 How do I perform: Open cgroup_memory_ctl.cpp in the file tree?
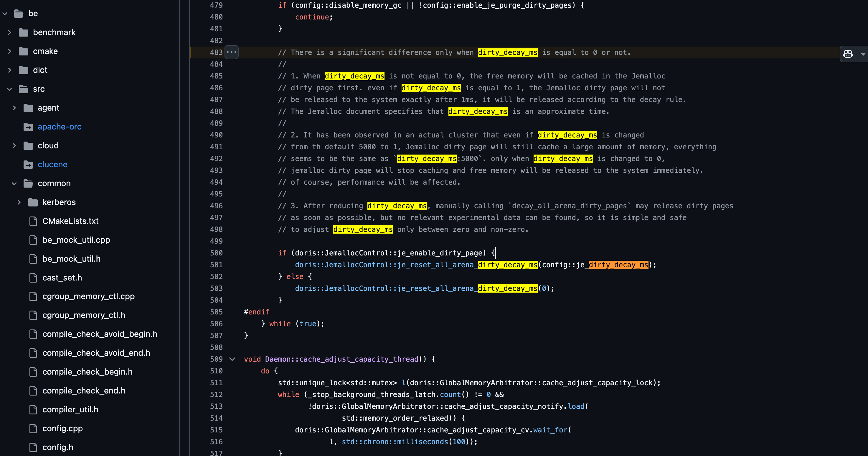[89, 296]
